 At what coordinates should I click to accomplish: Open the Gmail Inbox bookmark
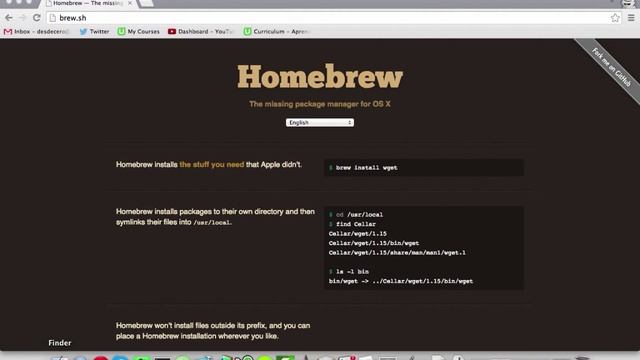pos(36,31)
